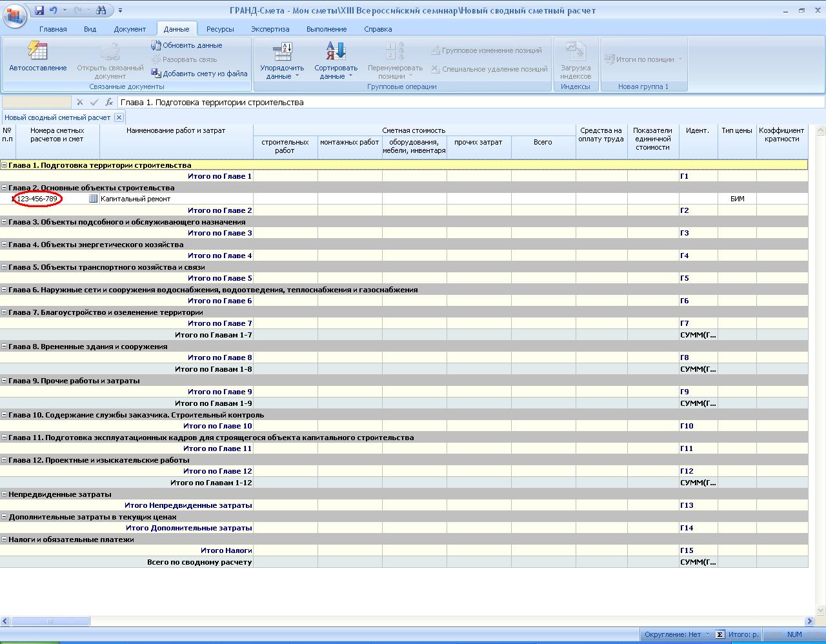Select the Капитальный ремонт row
The height and width of the screenshot is (644, 826).
136,199
